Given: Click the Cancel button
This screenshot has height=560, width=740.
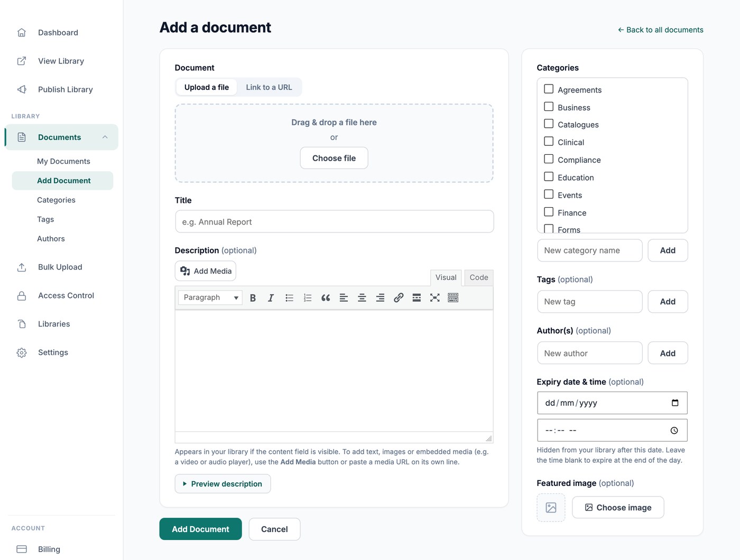Looking at the screenshot, I should coord(274,529).
